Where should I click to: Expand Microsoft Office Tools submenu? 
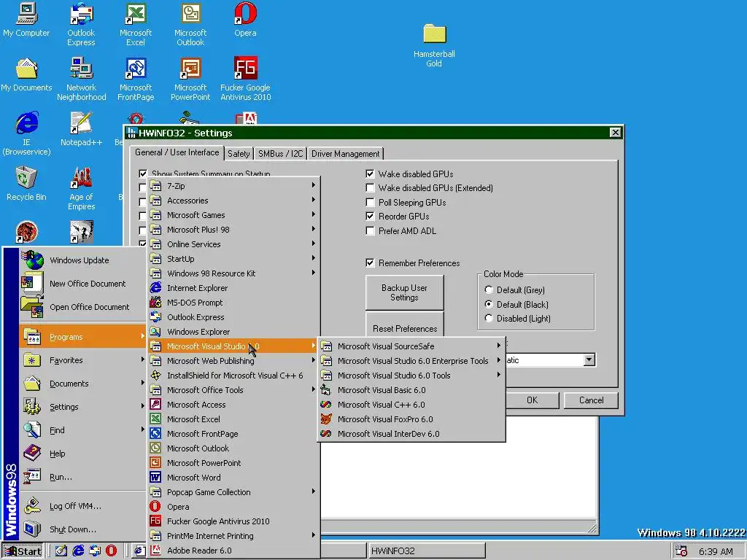point(233,390)
